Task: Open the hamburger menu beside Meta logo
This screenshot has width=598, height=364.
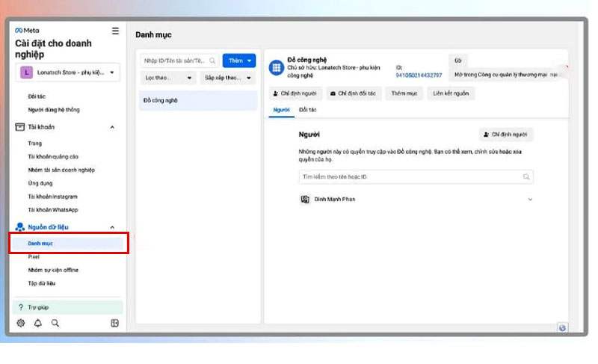Action: click(115, 31)
